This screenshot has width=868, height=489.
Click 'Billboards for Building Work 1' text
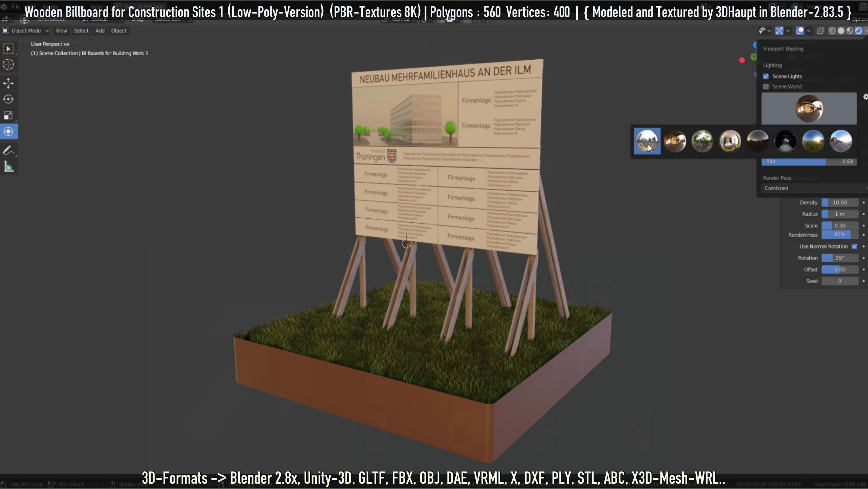[x=115, y=53]
